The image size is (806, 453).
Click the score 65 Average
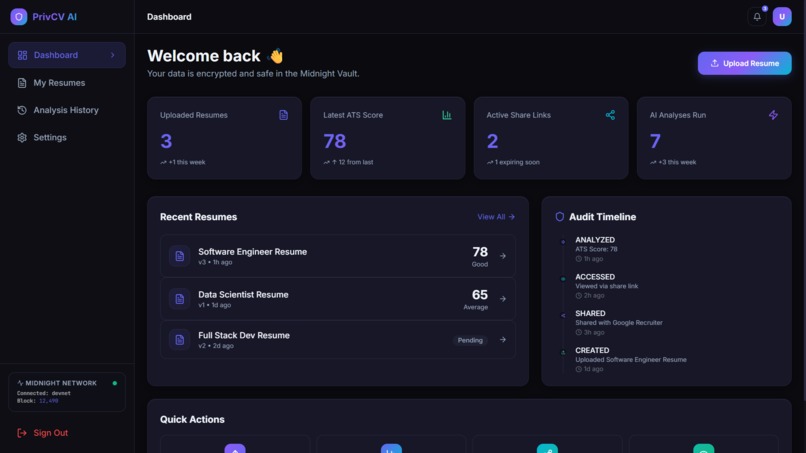476,299
